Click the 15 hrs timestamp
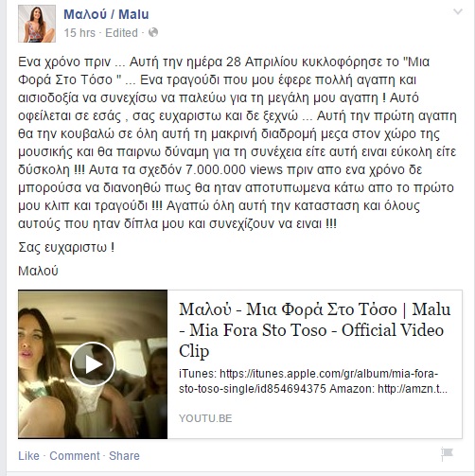 (79, 33)
